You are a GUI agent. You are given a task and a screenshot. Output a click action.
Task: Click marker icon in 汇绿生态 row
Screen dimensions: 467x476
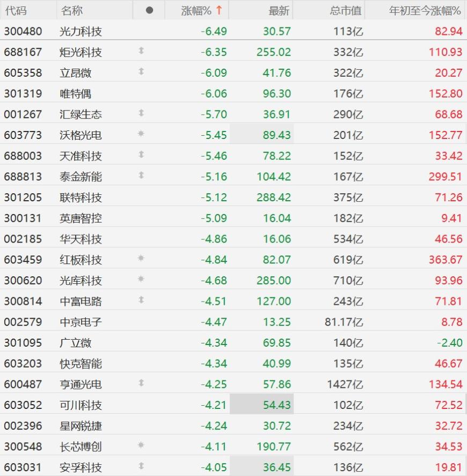point(141,113)
